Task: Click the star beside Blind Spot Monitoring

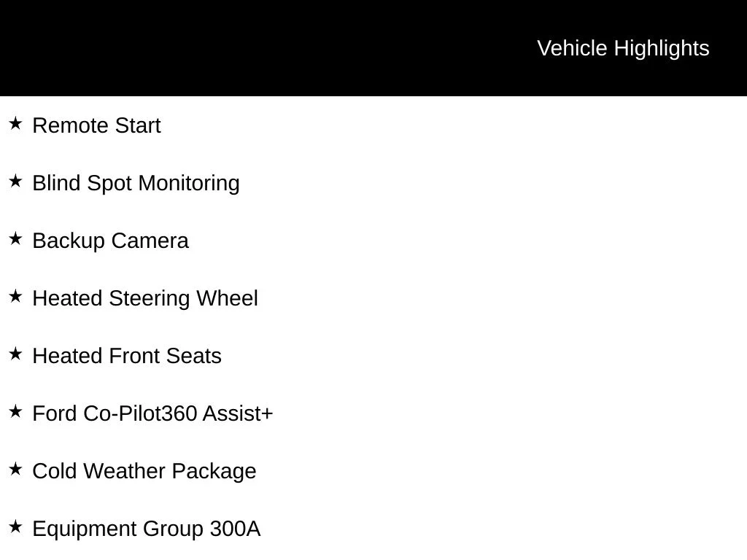Action: tap(15, 182)
